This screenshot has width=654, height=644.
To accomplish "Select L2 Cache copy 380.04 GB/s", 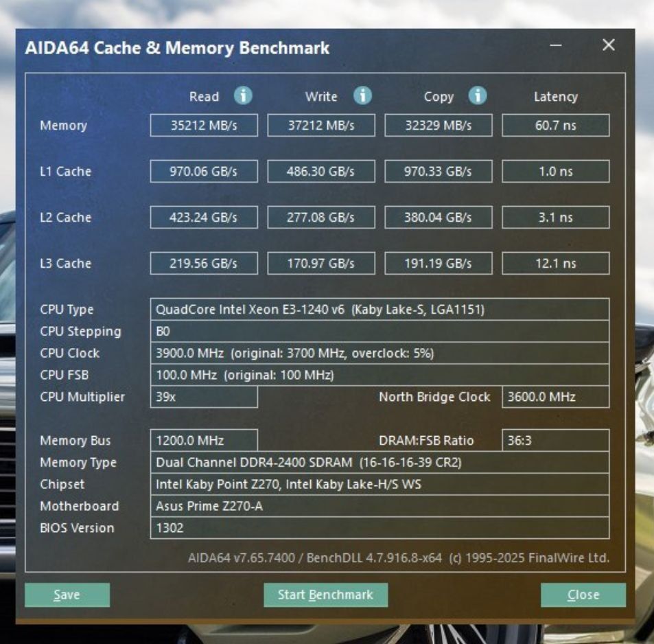I will pyautogui.click(x=439, y=217).
